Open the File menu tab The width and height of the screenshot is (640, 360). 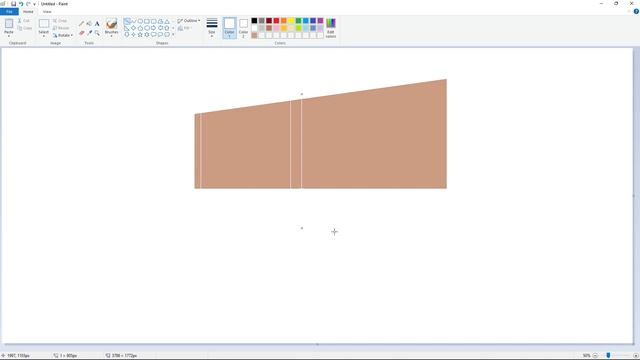(x=9, y=12)
